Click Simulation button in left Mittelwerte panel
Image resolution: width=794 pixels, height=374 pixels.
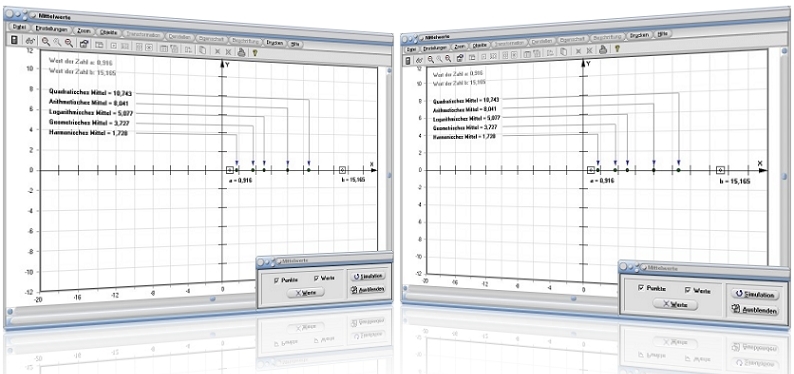click(368, 276)
